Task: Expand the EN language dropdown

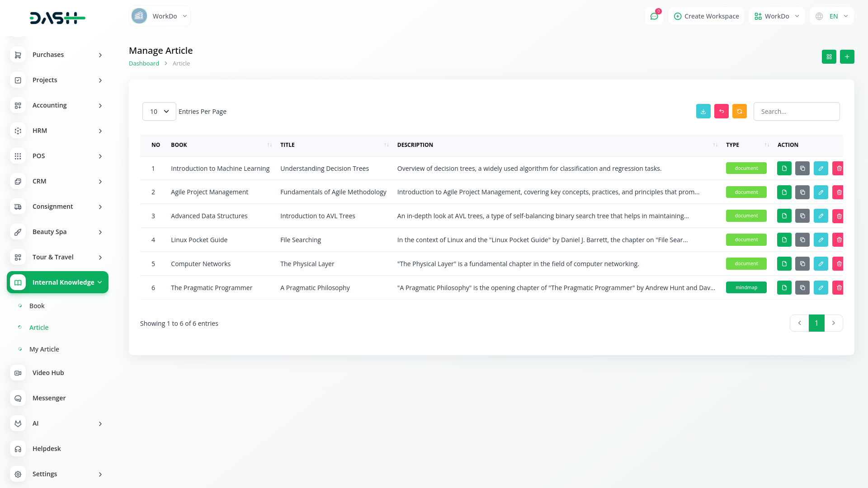Action: [x=832, y=16]
